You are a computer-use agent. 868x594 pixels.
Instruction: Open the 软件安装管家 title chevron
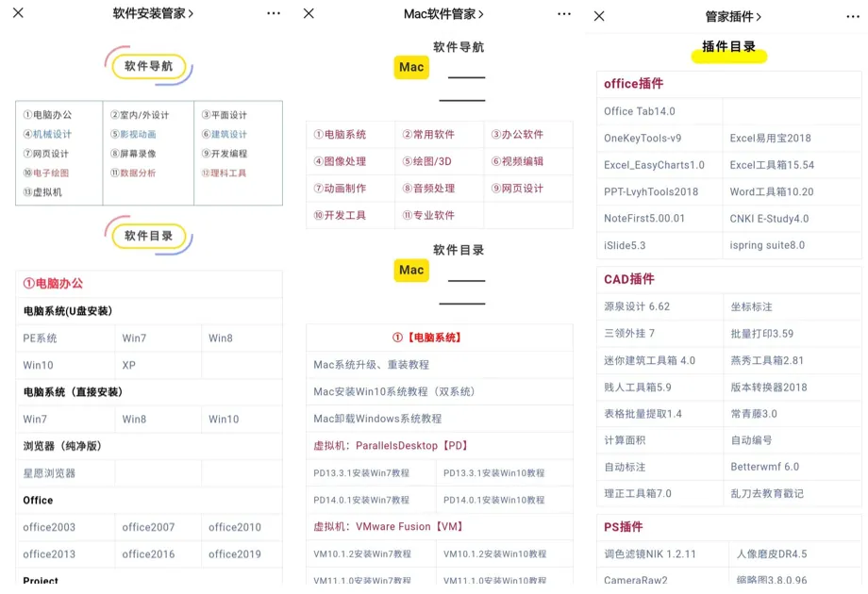[191, 14]
